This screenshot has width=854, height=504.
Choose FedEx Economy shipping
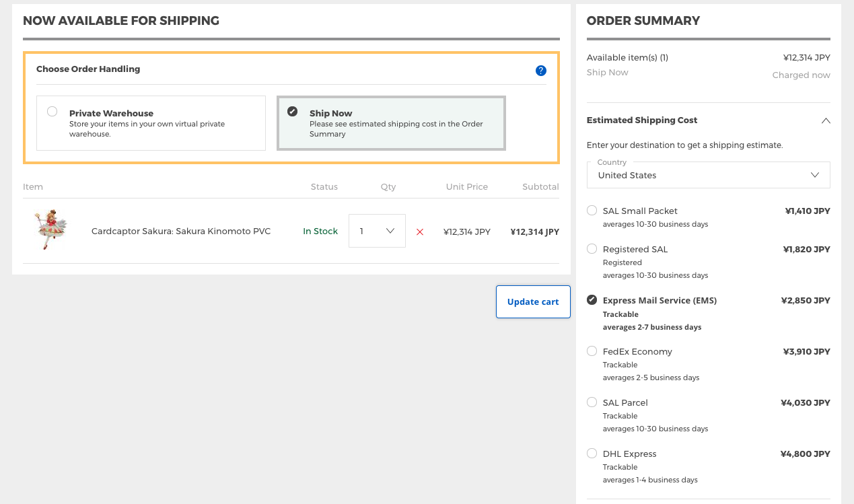[592, 351]
